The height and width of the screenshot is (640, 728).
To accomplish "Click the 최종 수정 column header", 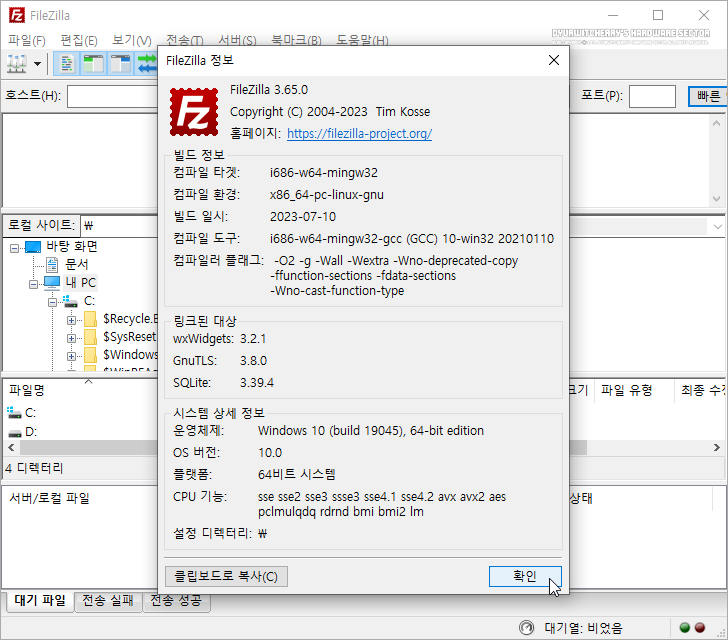I will [x=703, y=390].
